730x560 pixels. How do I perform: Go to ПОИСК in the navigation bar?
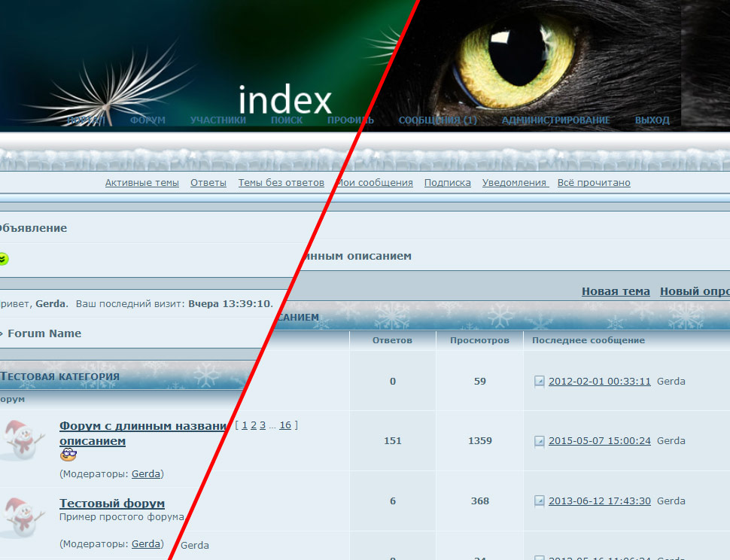(287, 120)
